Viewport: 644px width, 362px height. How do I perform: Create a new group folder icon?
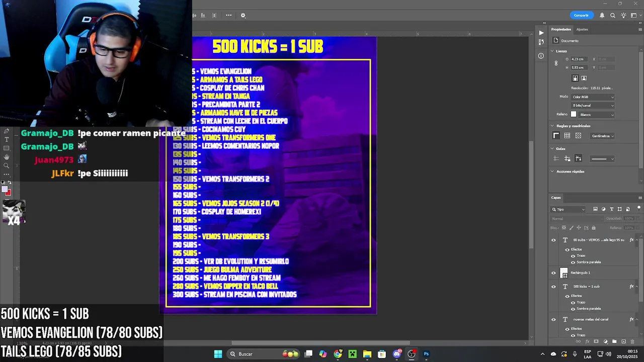(x=614, y=341)
